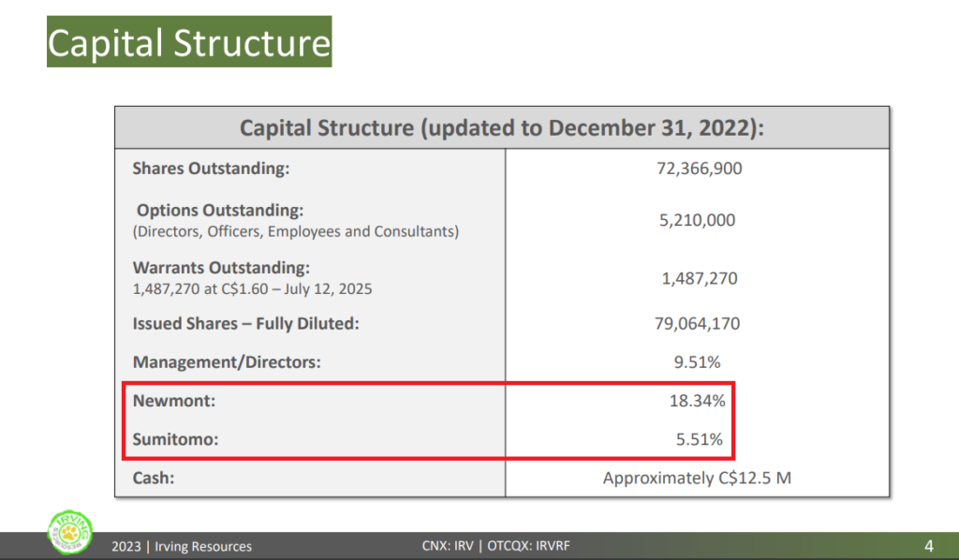Click the Irving Resources paw logo
Viewport: 959px width, 560px height.
pyautogui.click(x=70, y=533)
